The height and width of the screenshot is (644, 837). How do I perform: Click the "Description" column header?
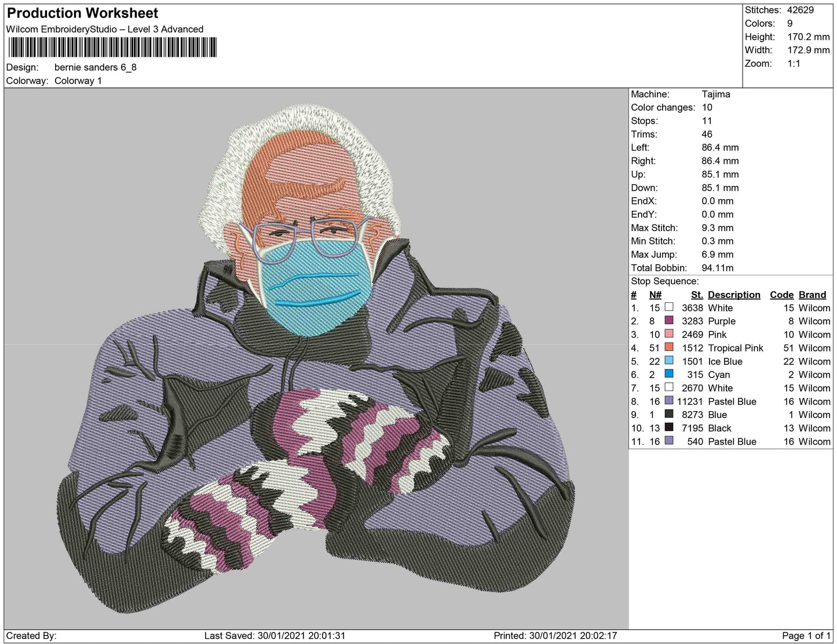tap(734, 294)
